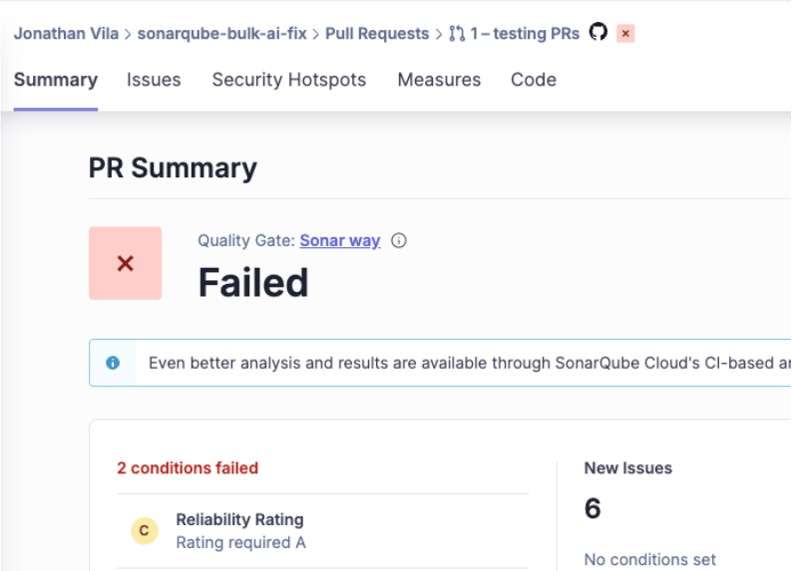Select the Measures tab
The width and height of the screenshot is (792, 571).
pyautogui.click(x=439, y=80)
